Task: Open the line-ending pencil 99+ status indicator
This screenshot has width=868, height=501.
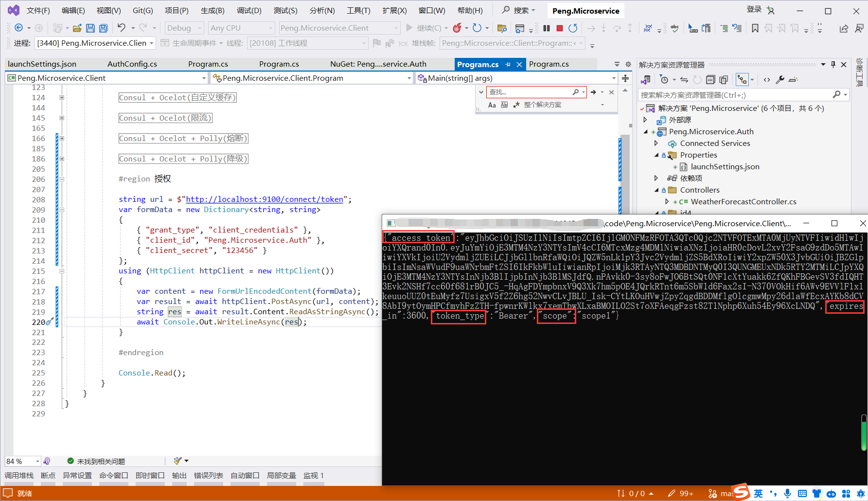Action: coord(680,494)
